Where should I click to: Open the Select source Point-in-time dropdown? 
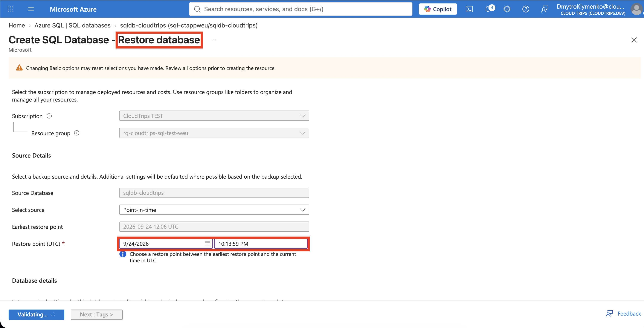point(214,210)
